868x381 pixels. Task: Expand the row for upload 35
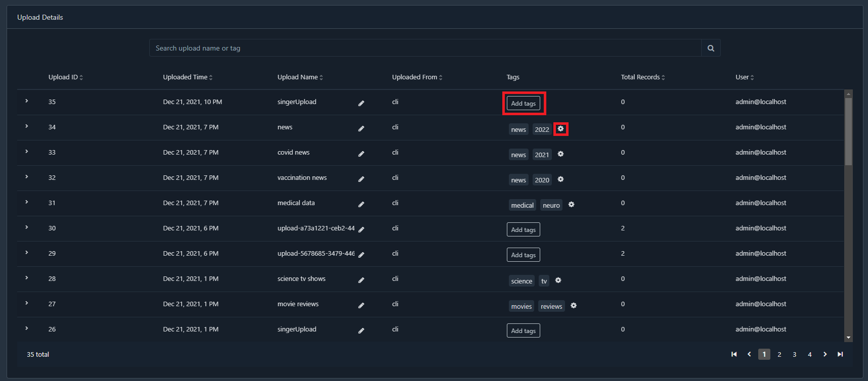[x=27, y=101]
